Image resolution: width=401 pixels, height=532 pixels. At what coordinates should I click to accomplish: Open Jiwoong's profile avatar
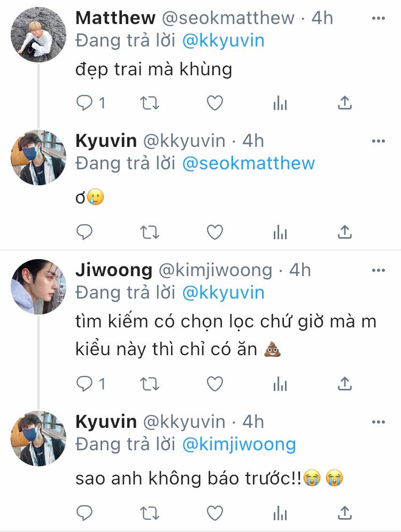38,287
